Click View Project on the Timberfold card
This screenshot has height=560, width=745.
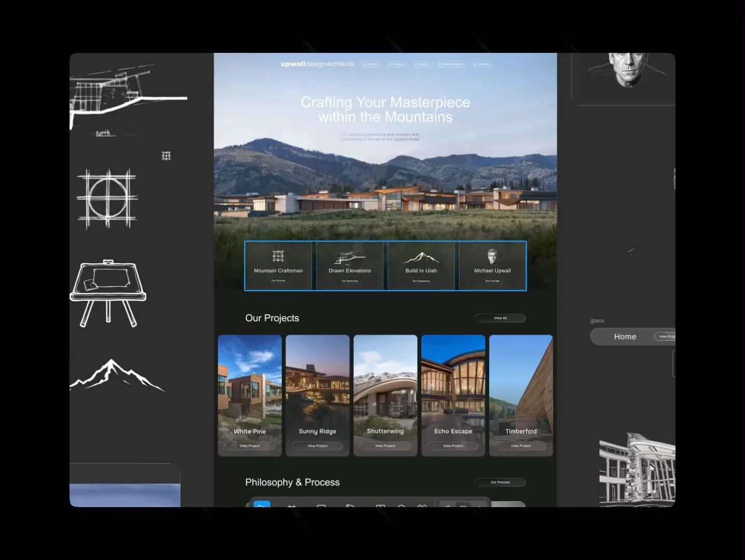point(521,446)
